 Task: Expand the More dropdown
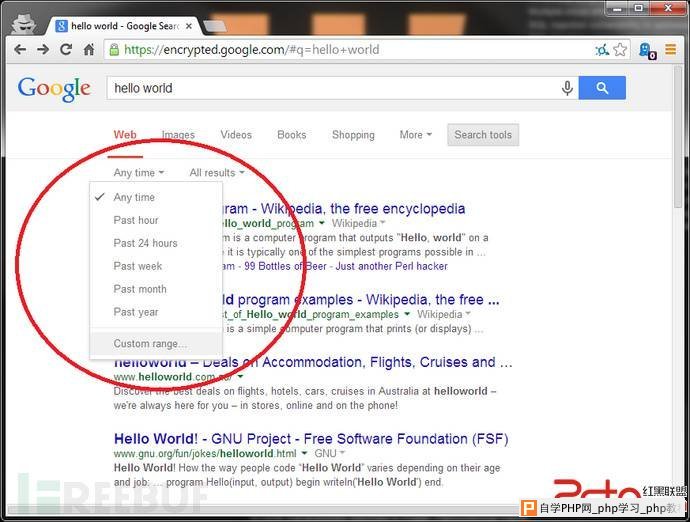coord(416,135)
